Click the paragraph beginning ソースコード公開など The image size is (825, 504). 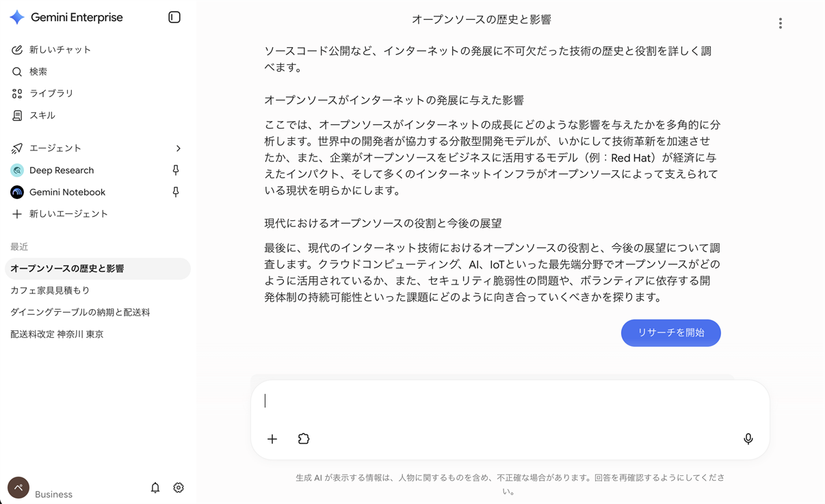coord(488,59)
